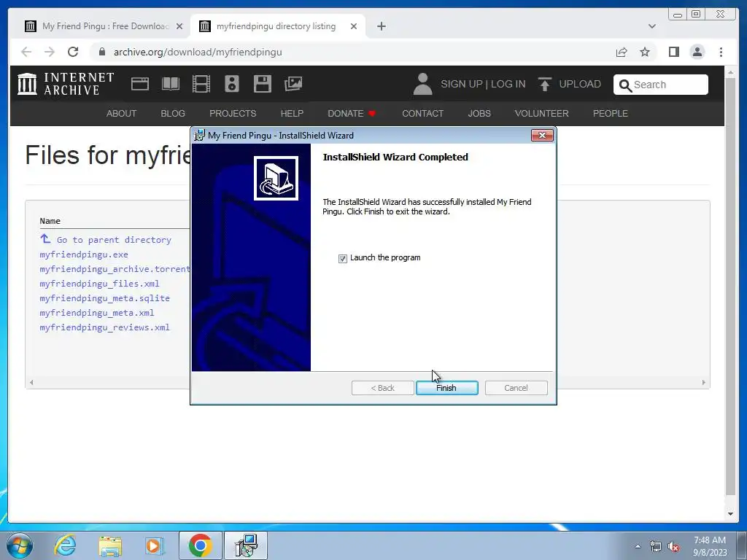The height and width of the screenshot is (560, 747).
Task: Open the Images icon in Archive header
Action: (293, 84)
